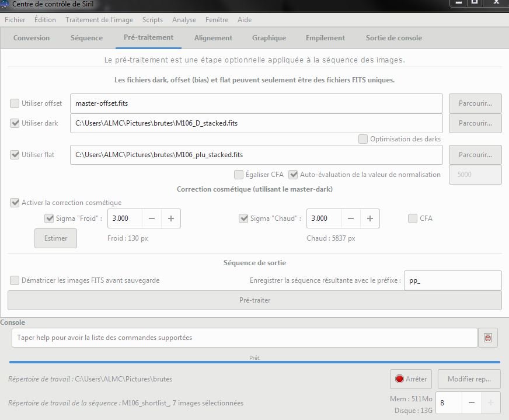Click the Pré-traiter button
The image size is (509, 420).
point(255,300)
